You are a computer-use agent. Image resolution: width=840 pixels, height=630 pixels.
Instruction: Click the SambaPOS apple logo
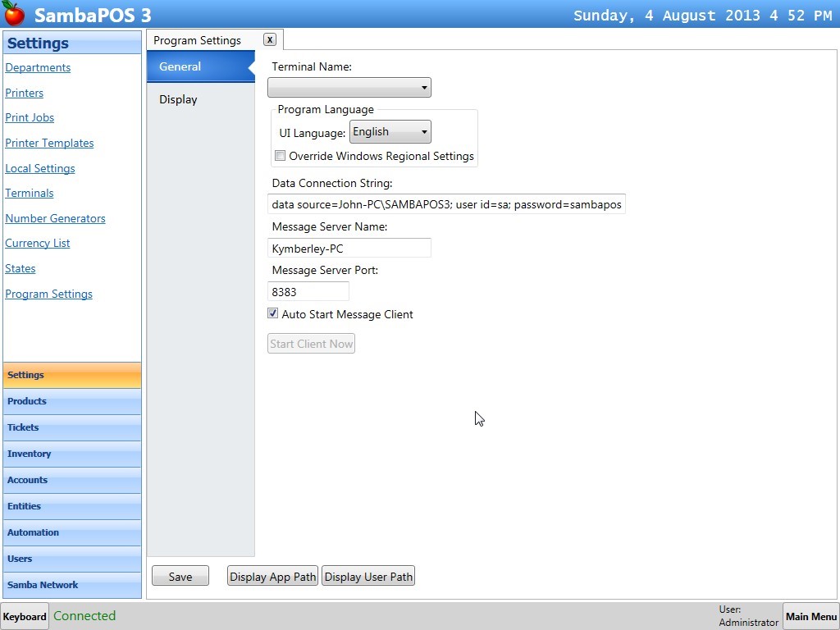(x=13, y=13)
